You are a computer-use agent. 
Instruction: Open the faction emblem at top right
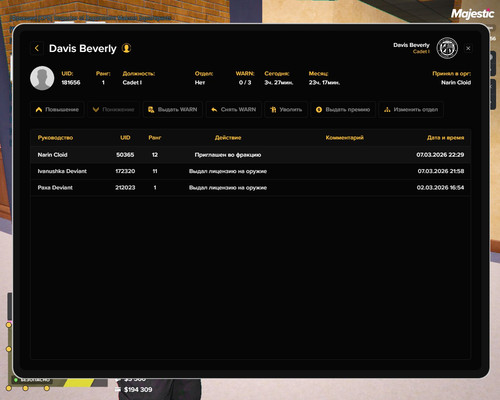pos(447,48)
